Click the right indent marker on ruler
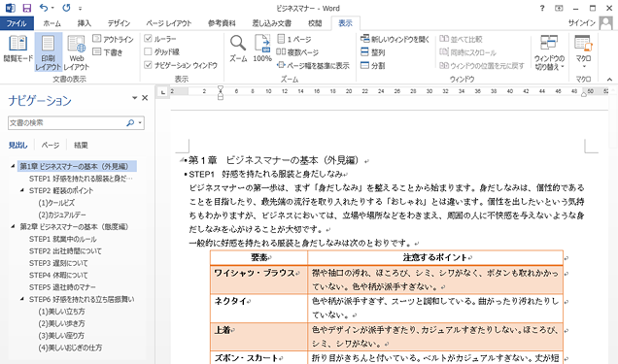This screenshot has height=364, width=618. (x=584, y=94)
